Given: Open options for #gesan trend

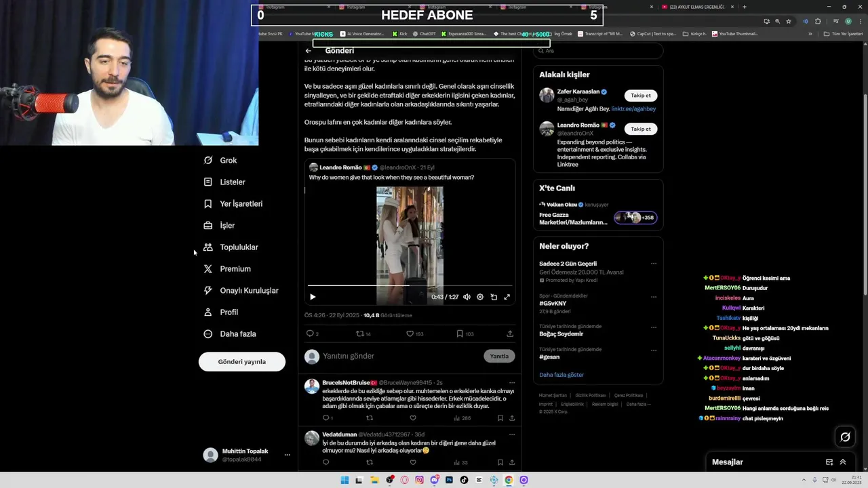Looking at the screenshot, I should (654, 350).
